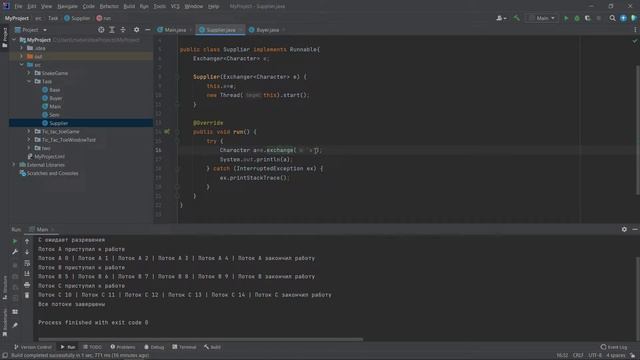Screen dimensions: 640x360
Task: Click the pin tab icon in Run panel
Action: (15, 325)
